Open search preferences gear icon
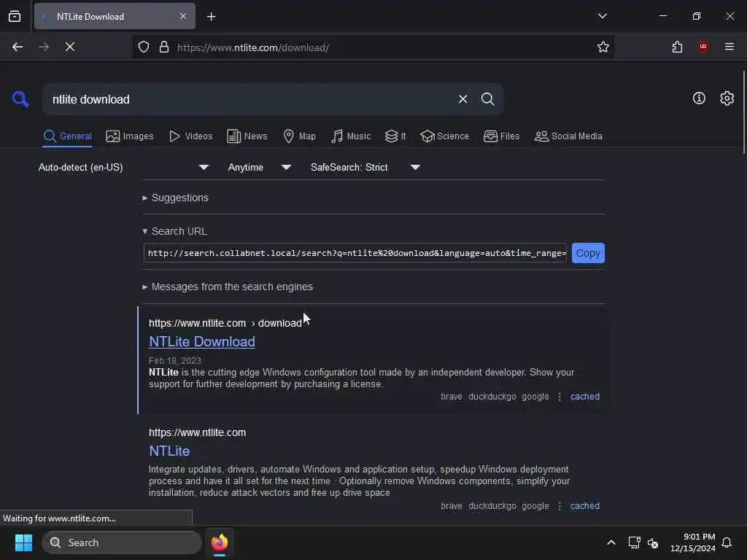747x560 pixels. click(727, 98)
